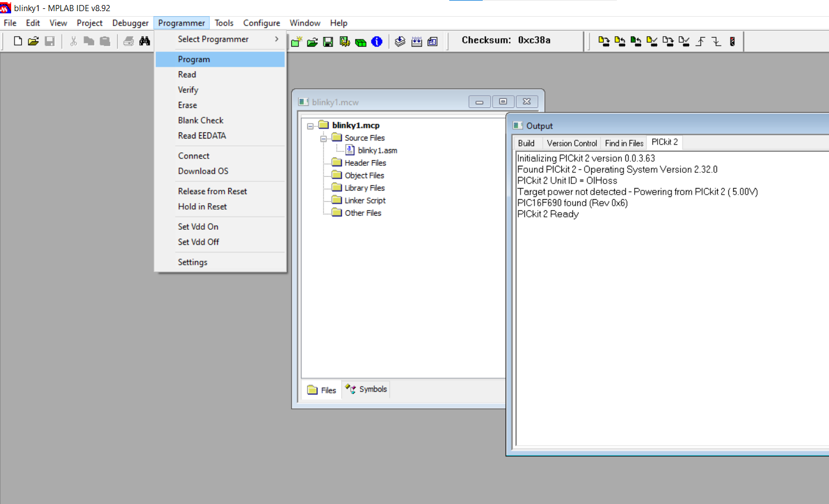Switch to the Version Control output tab

tap(572, 143)
